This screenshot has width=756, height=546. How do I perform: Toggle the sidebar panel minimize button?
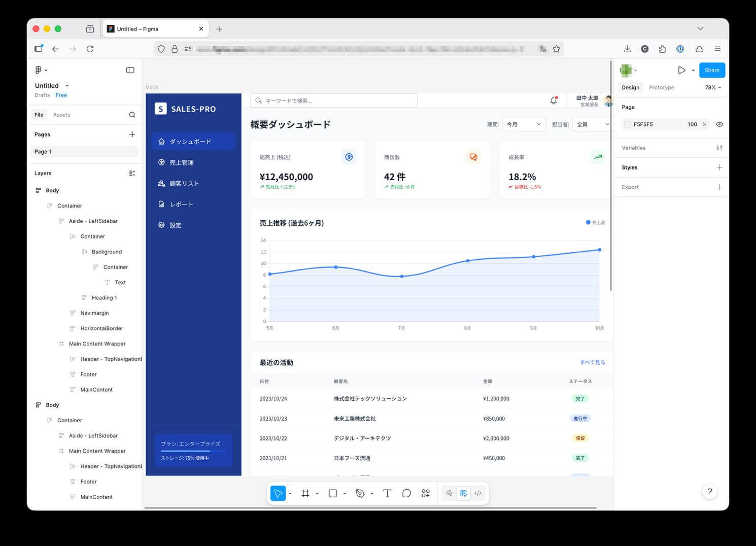[130, 70]
